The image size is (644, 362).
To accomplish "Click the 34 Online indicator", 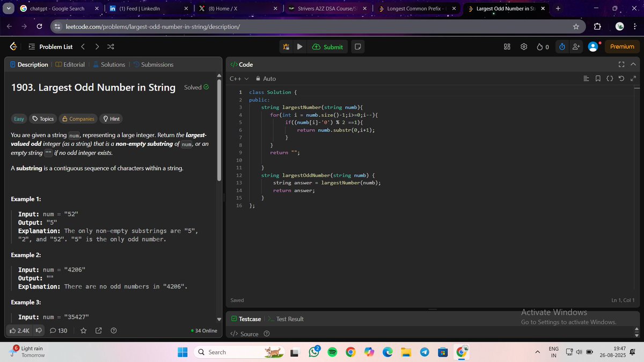I will 204,330.
